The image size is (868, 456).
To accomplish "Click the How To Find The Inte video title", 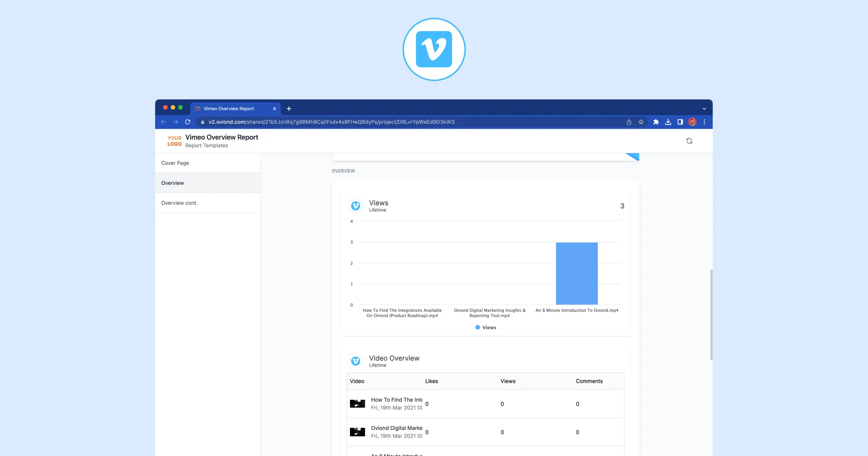I will tap(396, 400).
